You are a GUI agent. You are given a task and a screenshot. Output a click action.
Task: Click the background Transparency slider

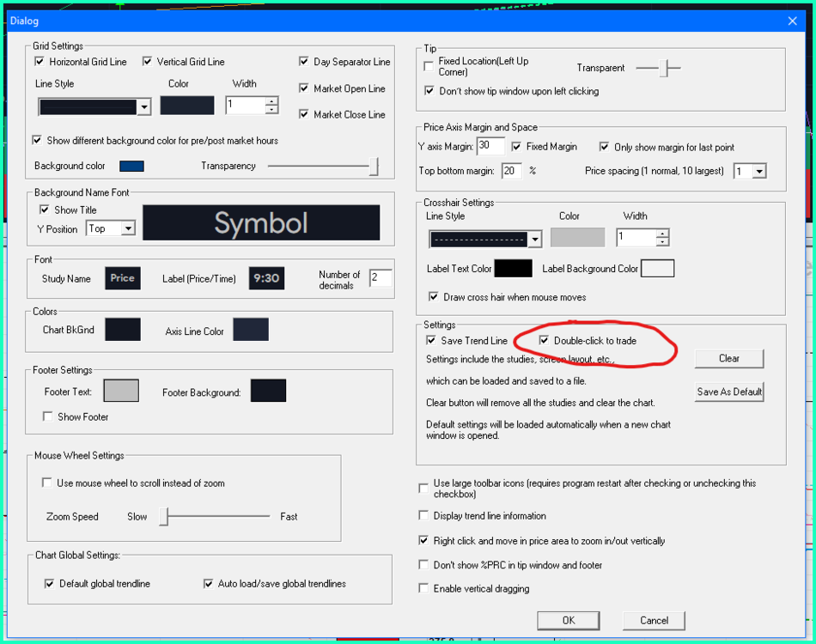pos(322,166)
